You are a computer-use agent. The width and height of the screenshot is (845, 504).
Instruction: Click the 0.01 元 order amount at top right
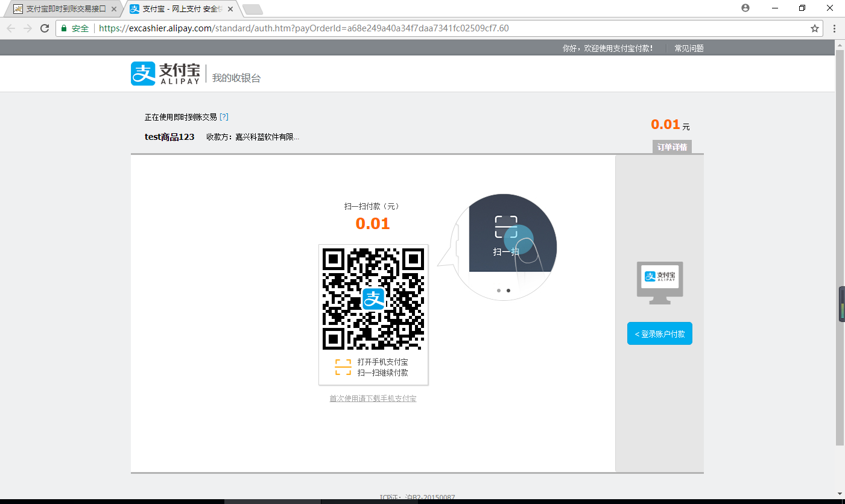[670, 125]
